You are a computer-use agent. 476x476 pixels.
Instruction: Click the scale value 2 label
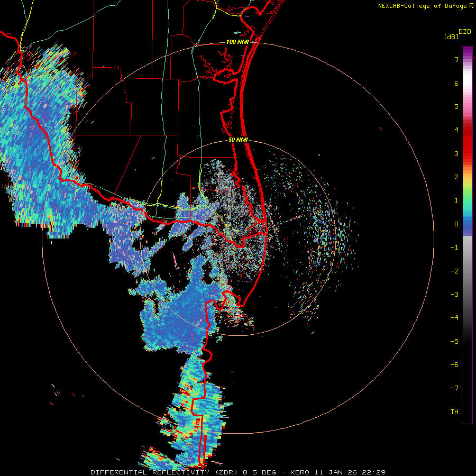pyautogui.click(x=456, y=177)
